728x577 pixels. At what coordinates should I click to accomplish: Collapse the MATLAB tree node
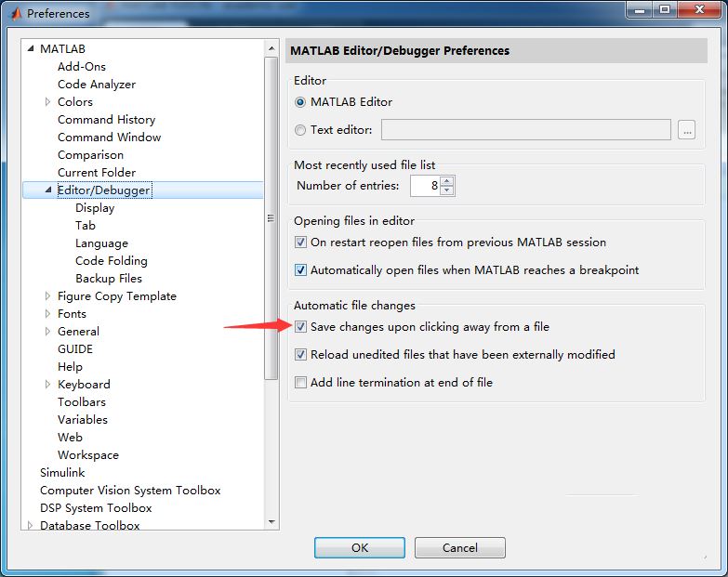[x=31, y=48]
